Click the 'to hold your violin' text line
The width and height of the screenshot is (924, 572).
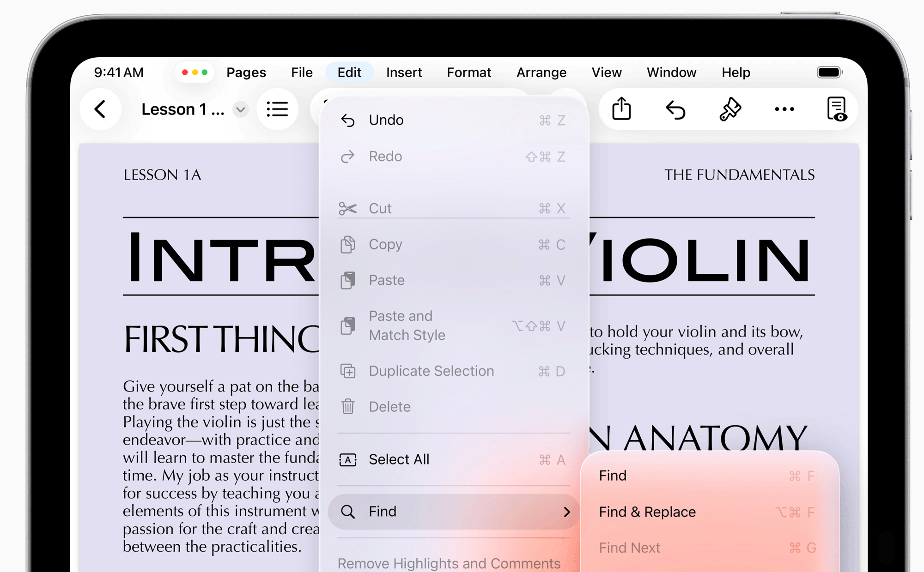696,332
